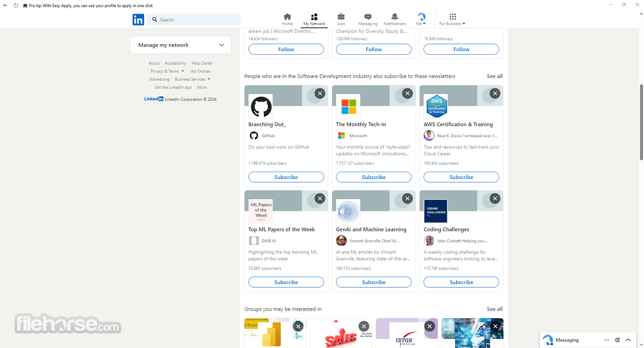Open the About footer link
644x348 pixels.
[x=154, y=63]
